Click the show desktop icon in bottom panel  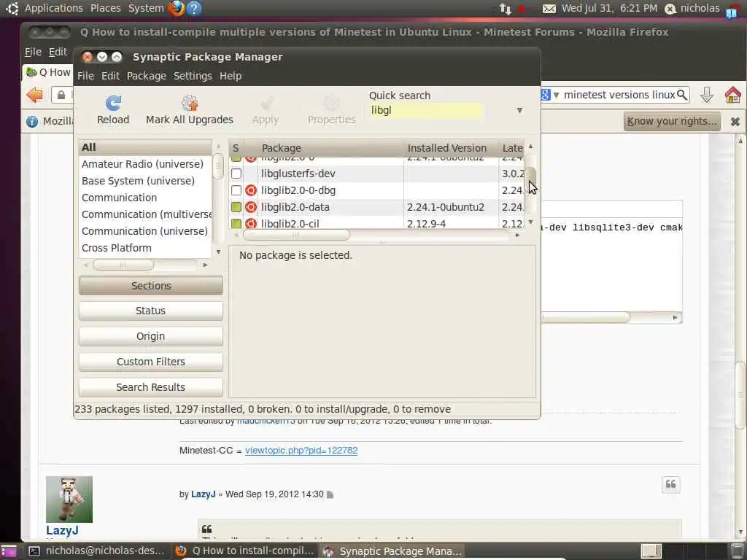pyautogui.click(x=7, y=551)
